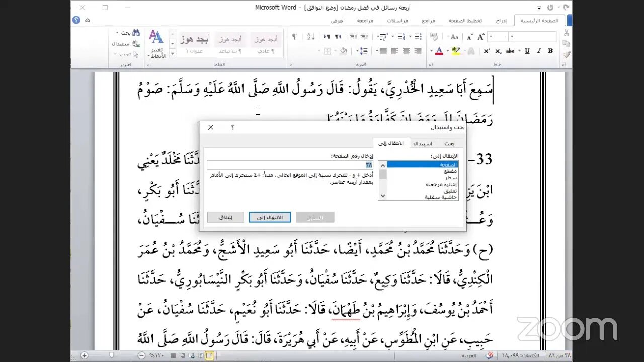Click the Cut scissors icon
Image resolution: width=644 pixels, height=362 pixels.
(x=567, y=33)
